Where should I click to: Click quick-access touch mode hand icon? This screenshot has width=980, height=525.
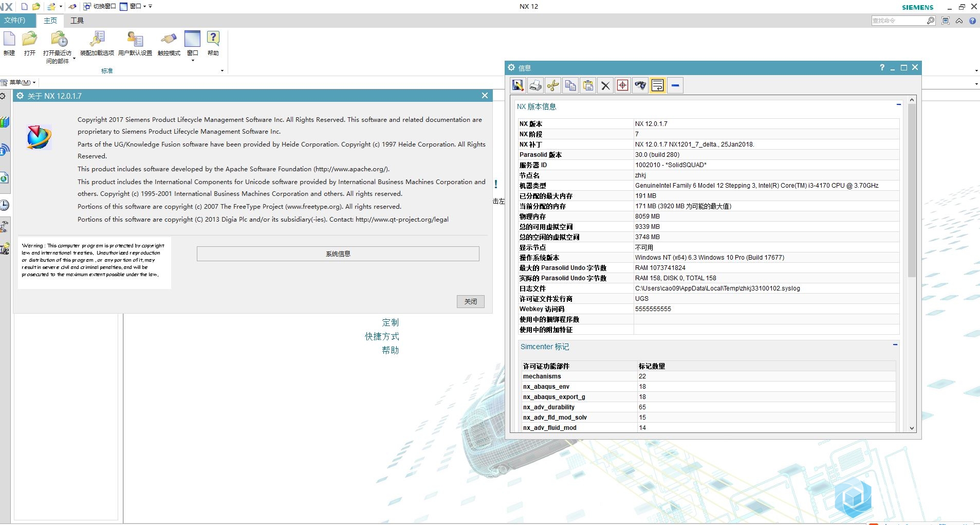click(72, 6)
